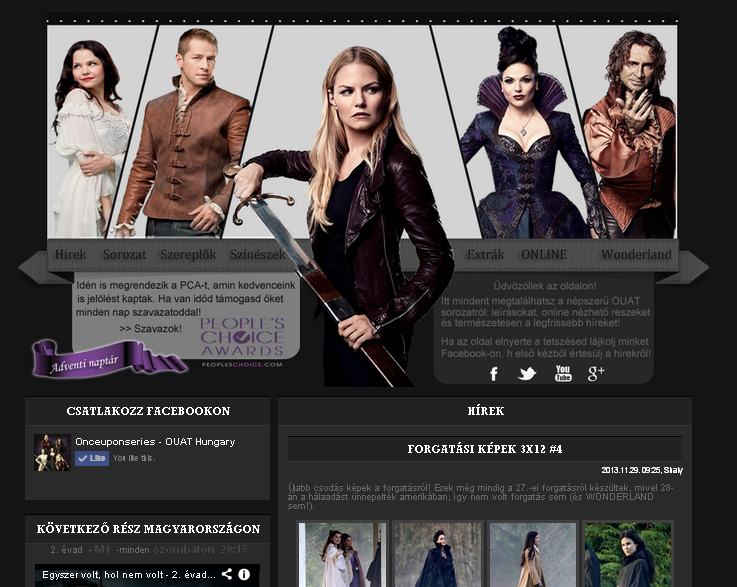Open the Extrák menu item
Screen dimensions: 737x587
click(486, 255)
